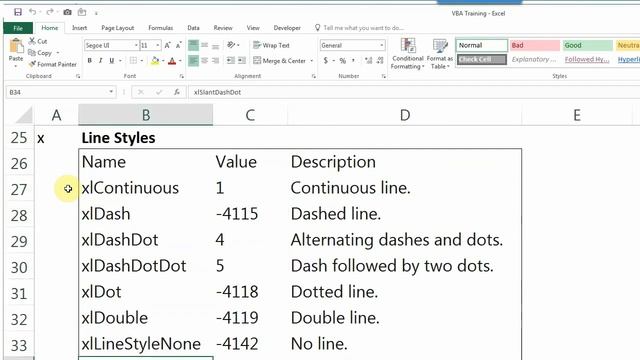
Task: Activate the Format Painter
Action: [x=53, y=64]
